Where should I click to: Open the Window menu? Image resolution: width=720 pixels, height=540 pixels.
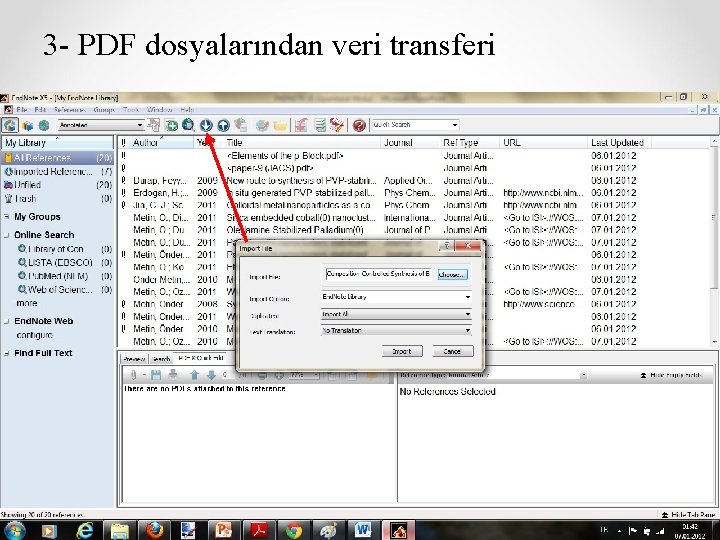[159, 110]
